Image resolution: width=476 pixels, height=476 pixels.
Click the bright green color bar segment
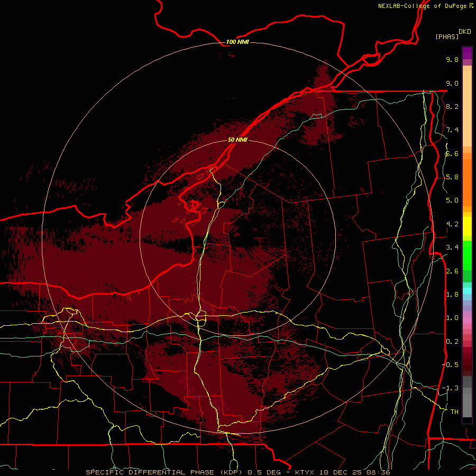[x=467, y=255]
